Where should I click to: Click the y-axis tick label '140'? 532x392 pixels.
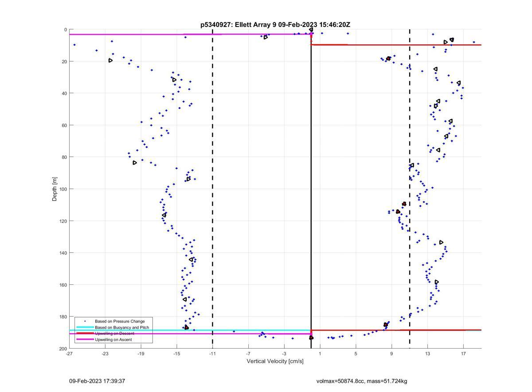[63, 253]
